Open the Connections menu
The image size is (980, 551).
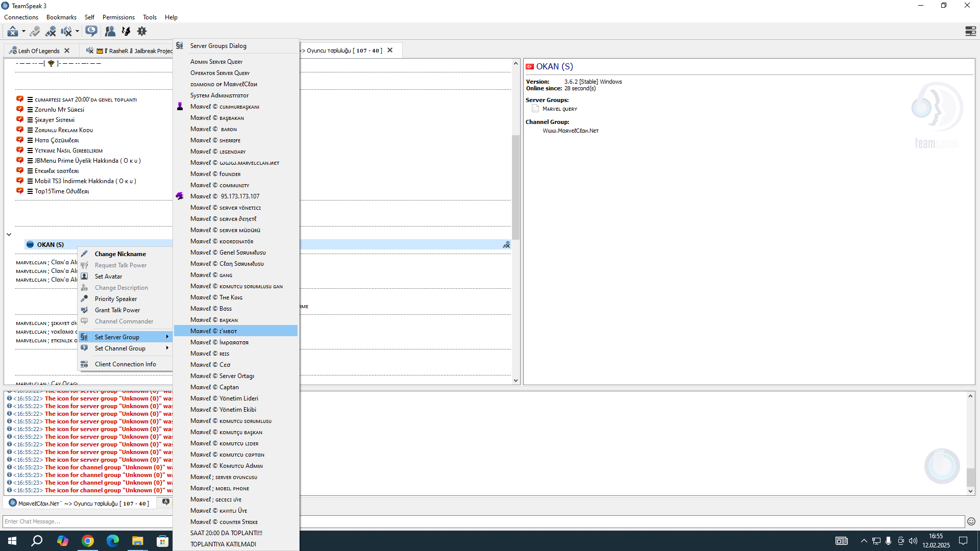tap(21, 17)
